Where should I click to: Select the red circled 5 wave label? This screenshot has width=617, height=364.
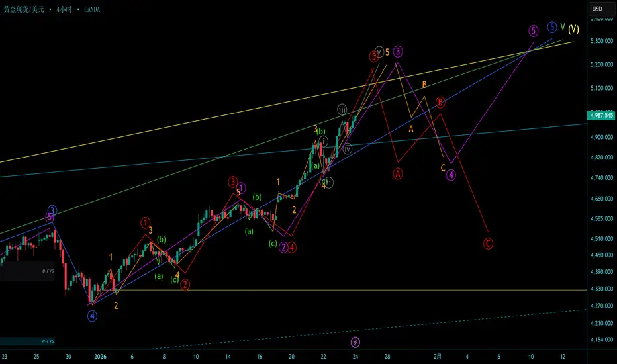tap(373, 56)
